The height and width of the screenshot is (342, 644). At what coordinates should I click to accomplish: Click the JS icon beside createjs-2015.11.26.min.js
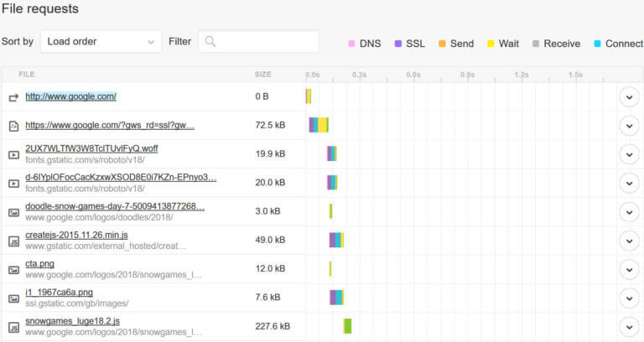tap(13, 241)
